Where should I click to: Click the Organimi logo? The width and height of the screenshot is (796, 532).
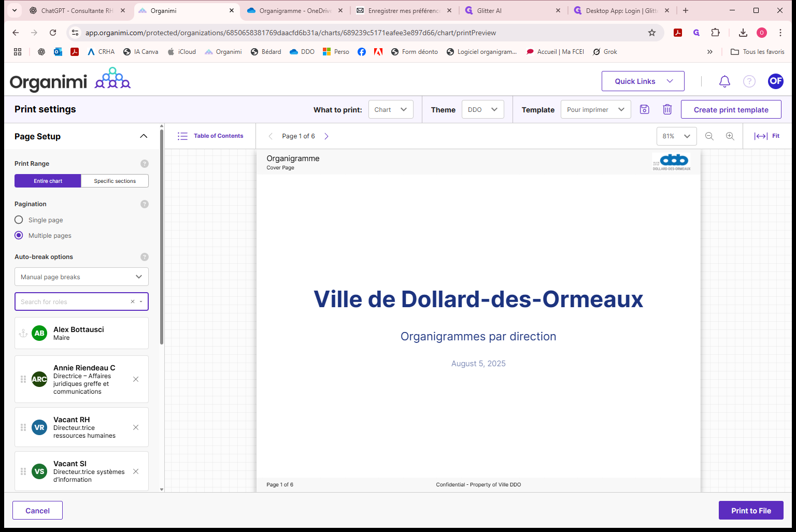click(70, 80)
